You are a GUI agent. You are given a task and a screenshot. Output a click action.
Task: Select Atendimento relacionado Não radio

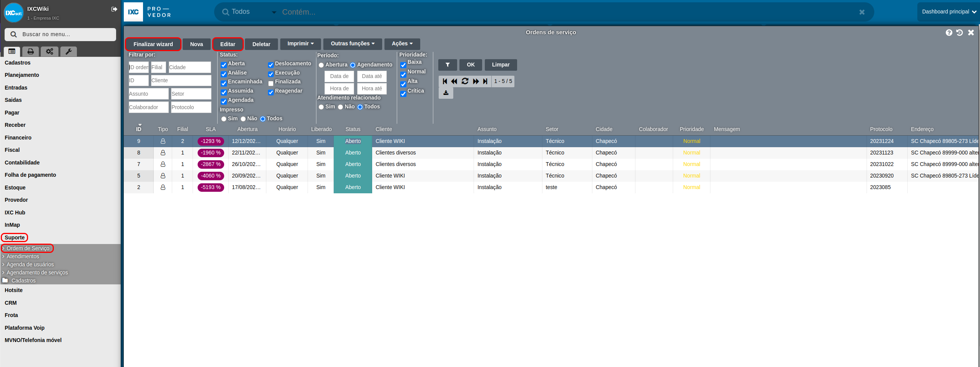point(340,107)
